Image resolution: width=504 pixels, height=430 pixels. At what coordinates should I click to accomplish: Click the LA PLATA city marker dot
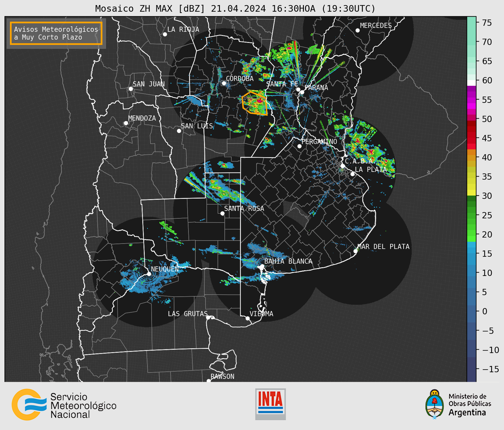tap(353, 174)
